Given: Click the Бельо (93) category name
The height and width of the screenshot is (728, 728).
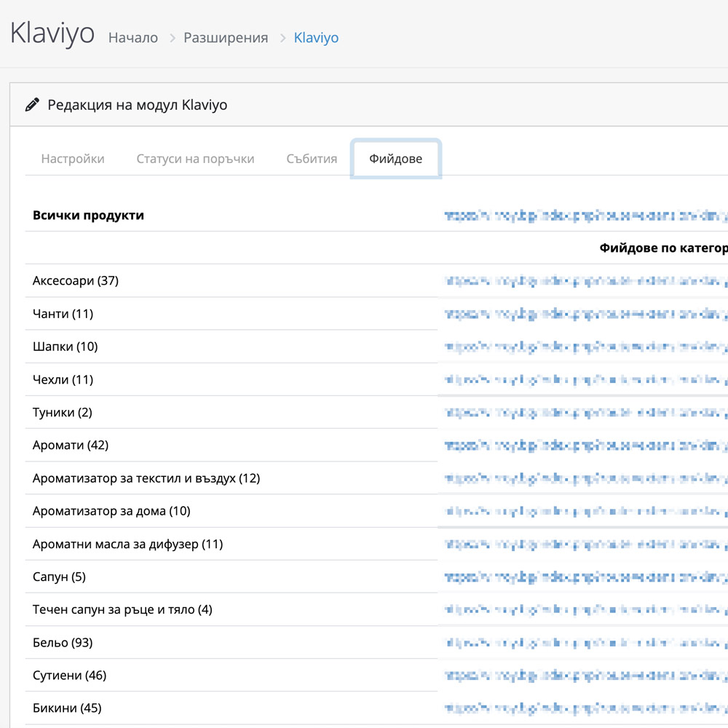Looking at the screenshot, I should coord(63,643).
